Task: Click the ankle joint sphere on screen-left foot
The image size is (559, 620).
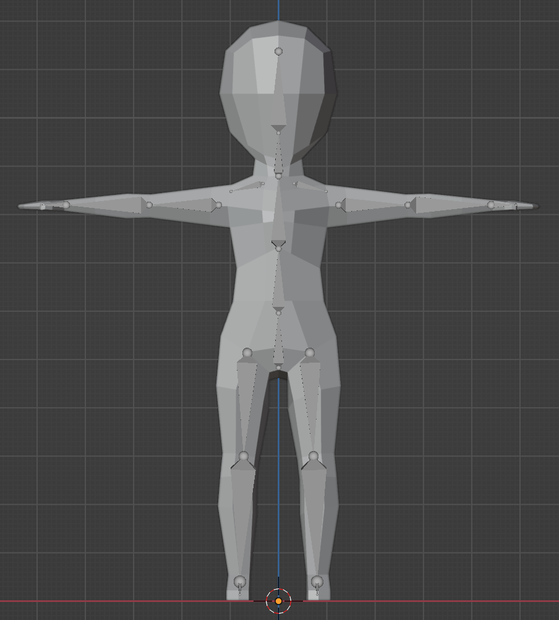Action: click(240, 582)
